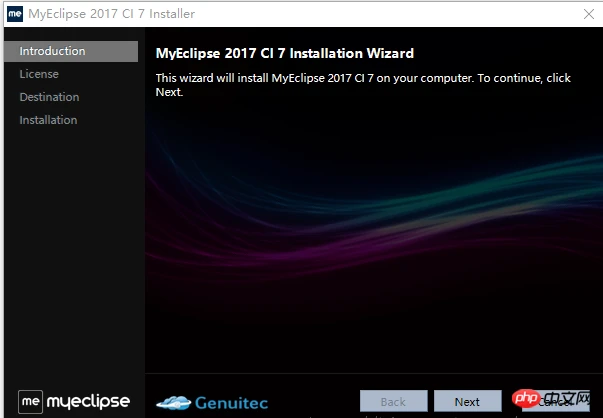Click the Genuitec cloud logo icon
Image resolution: width=603 pixels, height=418 pixels.
click(173, 403)
